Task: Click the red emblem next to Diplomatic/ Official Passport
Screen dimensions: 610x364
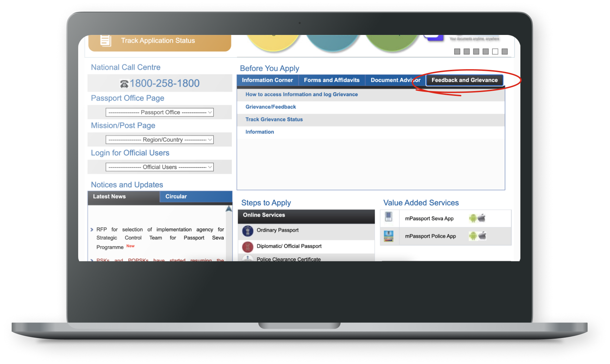Action: coord(248,247)
